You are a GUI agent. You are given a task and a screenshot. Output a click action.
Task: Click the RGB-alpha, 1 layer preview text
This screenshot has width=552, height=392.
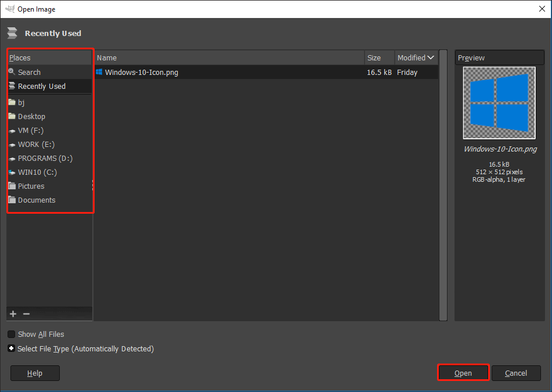499,179
